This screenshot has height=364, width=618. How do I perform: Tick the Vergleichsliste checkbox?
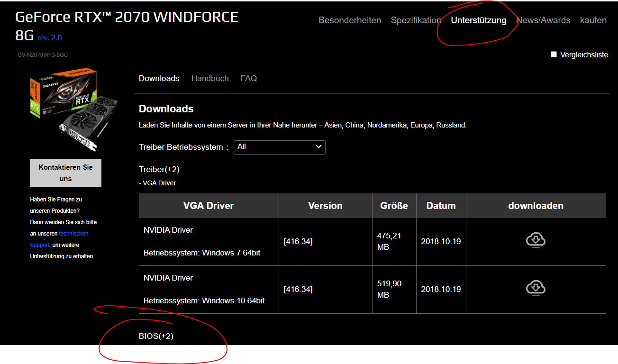(554, 55)
